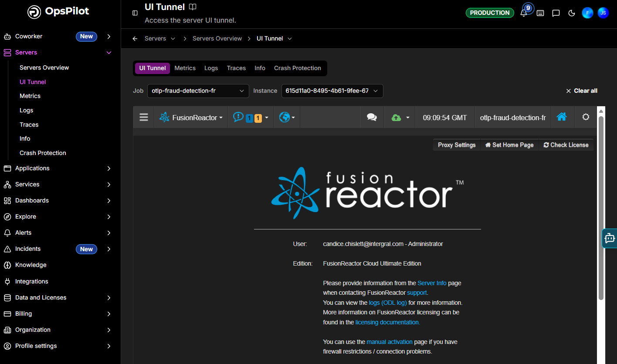
Task: Click the Coworker sidebar icon
Action: click(x=7, y=37)
